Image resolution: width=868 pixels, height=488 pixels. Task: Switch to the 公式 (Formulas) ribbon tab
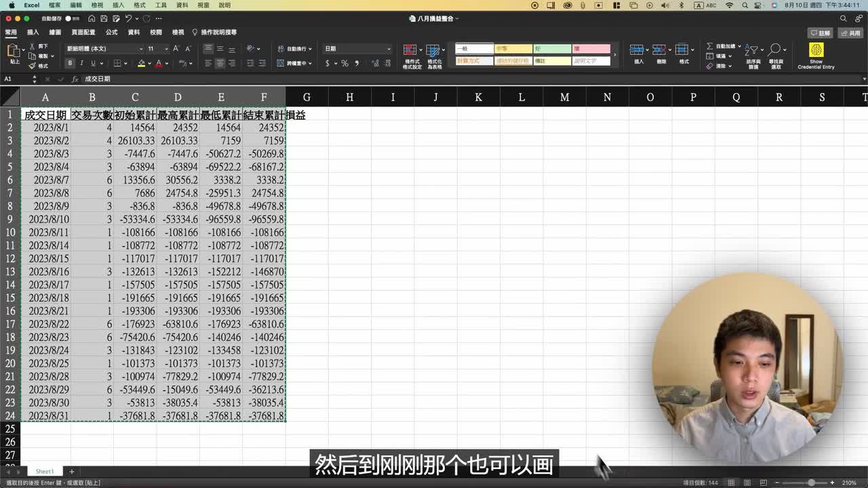[111, 32]
